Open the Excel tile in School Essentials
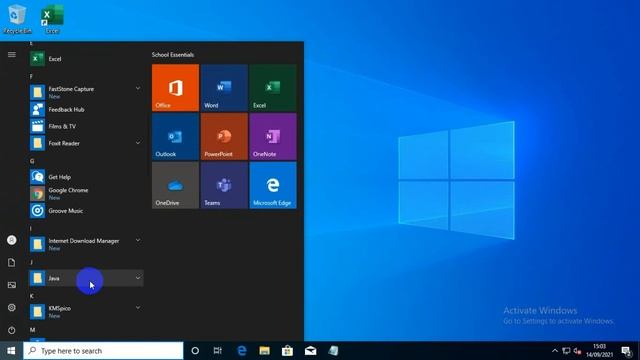Screen dimensions: 640x360 coord(273,87)
